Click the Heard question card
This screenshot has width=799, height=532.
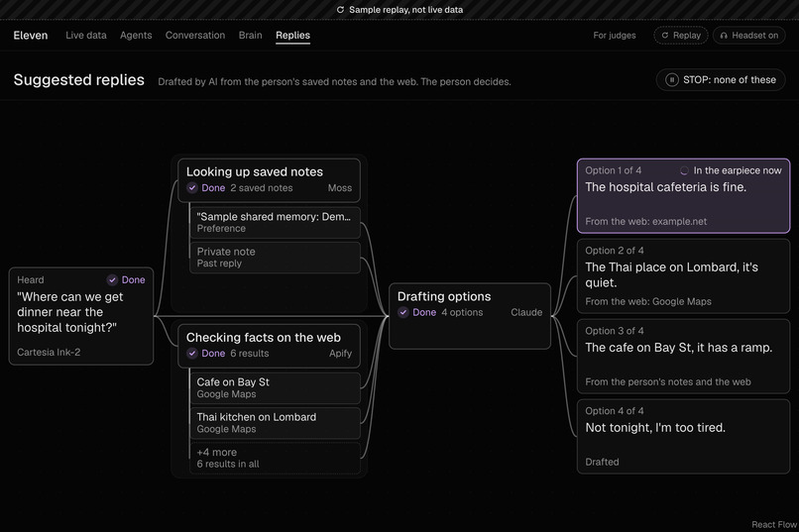pos(81,316)
